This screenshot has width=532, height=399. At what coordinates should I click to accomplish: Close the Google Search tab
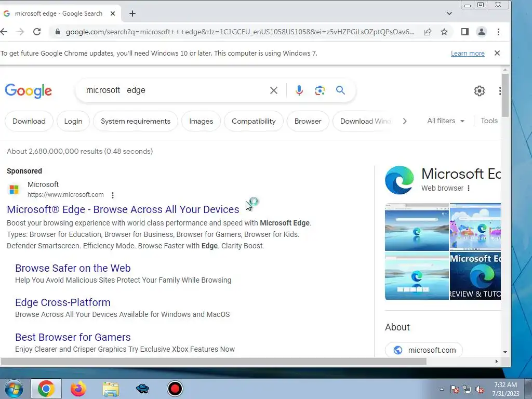pos(113,14)
